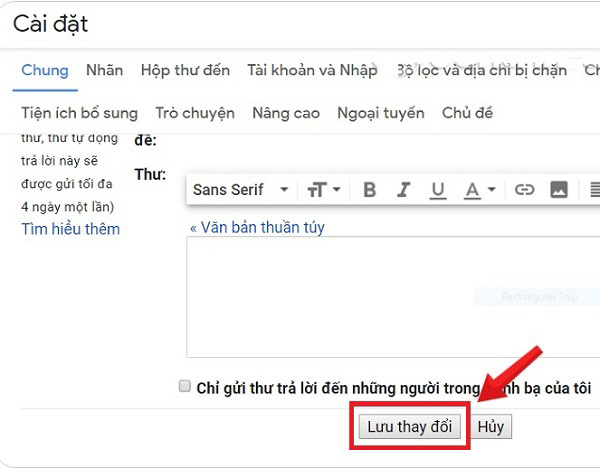This screenshot has width=600, height=468.
Task: Toggle underline formatting in the message toolbar
Action: coord(438,189)
